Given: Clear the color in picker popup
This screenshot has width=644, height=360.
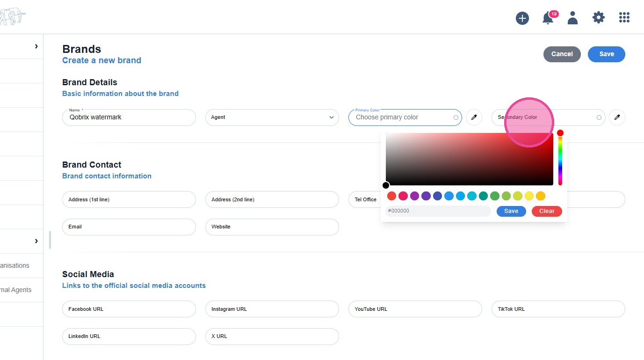Looking at the screenshot, I should 547,211.
